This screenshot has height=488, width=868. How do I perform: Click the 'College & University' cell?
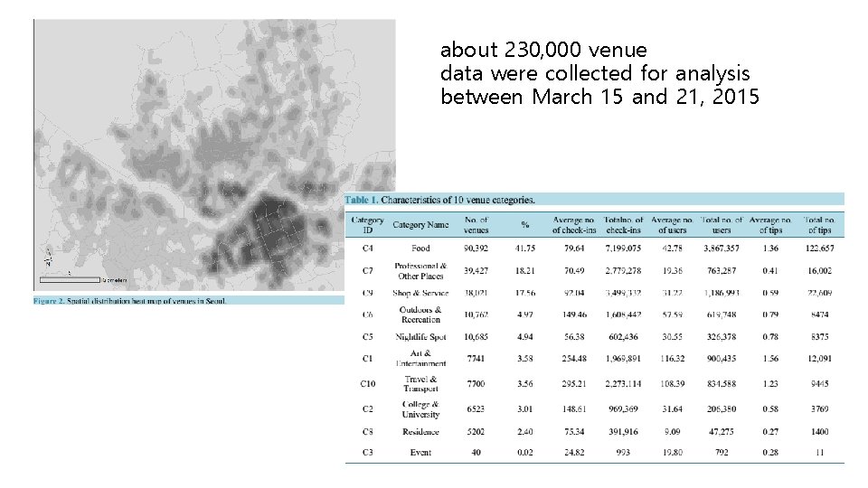[x=420, y=409]
